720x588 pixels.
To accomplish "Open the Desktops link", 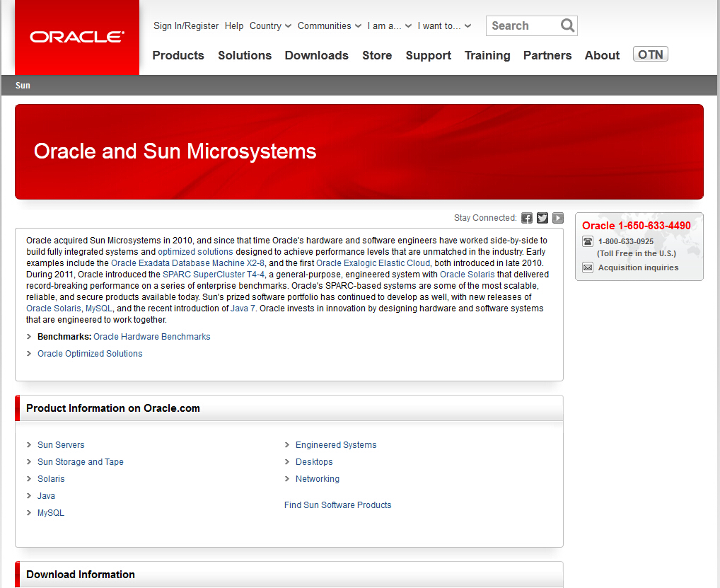I will tap(314, 461).
